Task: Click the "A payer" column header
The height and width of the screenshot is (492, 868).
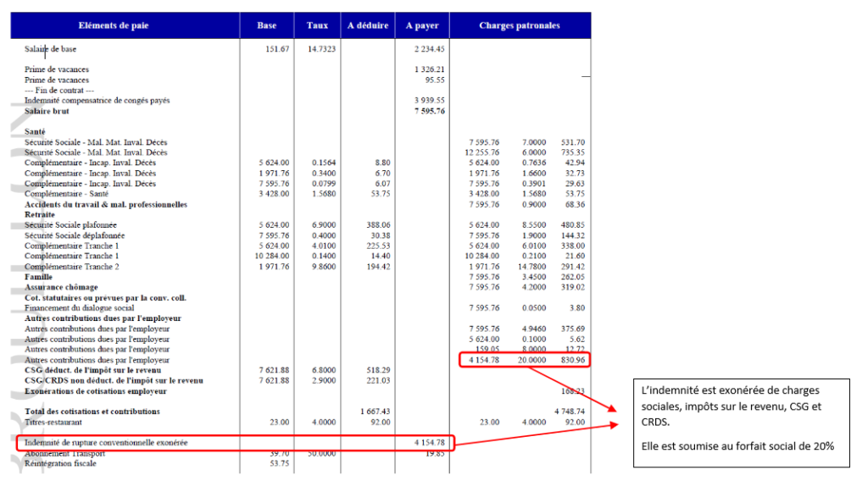Action: 422,25
